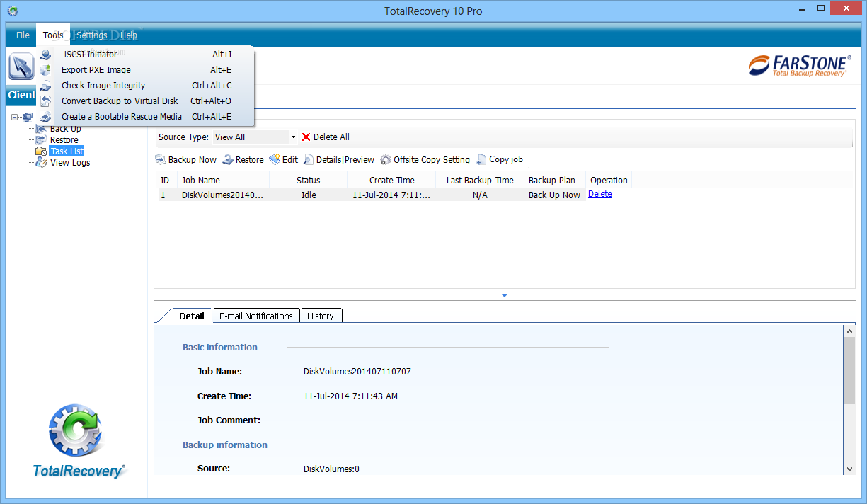Viewport: 867px width, 504px height.
Task: Choose Export PXE Image menu entry
Action: pos(146,70)
